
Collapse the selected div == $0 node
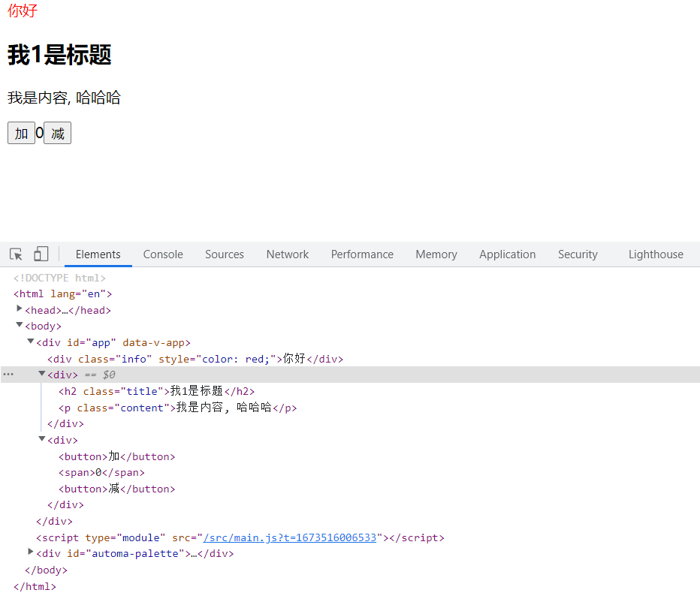(x=41, y=374)
